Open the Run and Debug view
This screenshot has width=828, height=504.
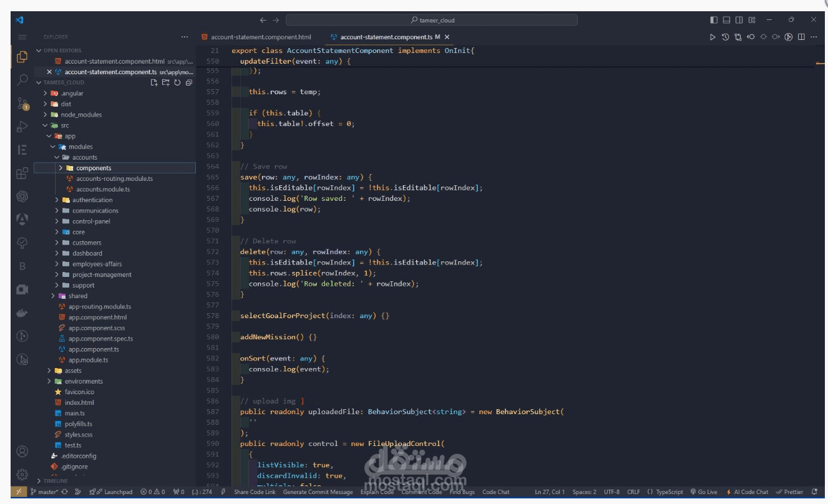pos(22,127)
